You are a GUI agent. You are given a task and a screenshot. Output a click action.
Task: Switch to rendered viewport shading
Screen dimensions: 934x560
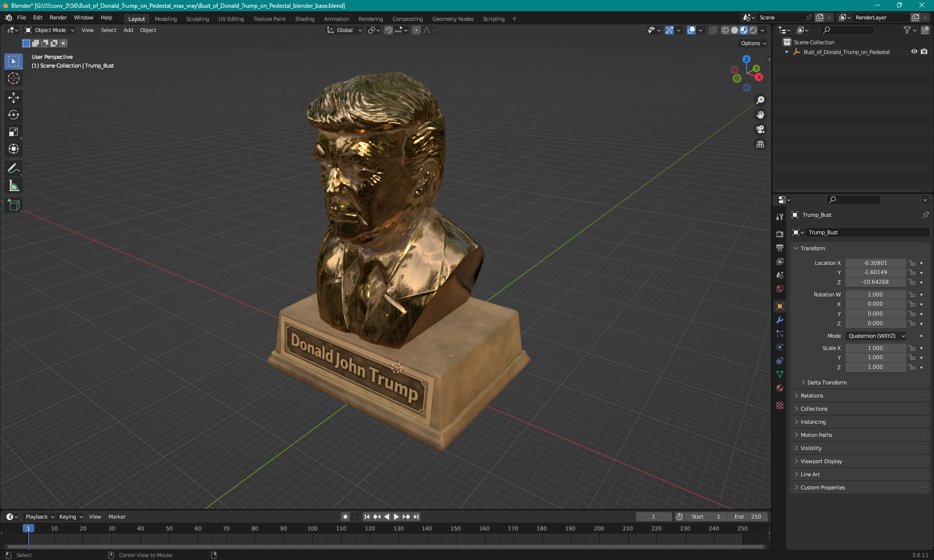point(753,30)
